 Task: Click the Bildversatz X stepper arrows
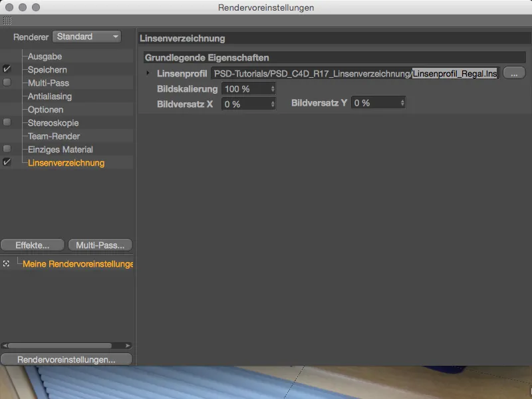(273, 104)
